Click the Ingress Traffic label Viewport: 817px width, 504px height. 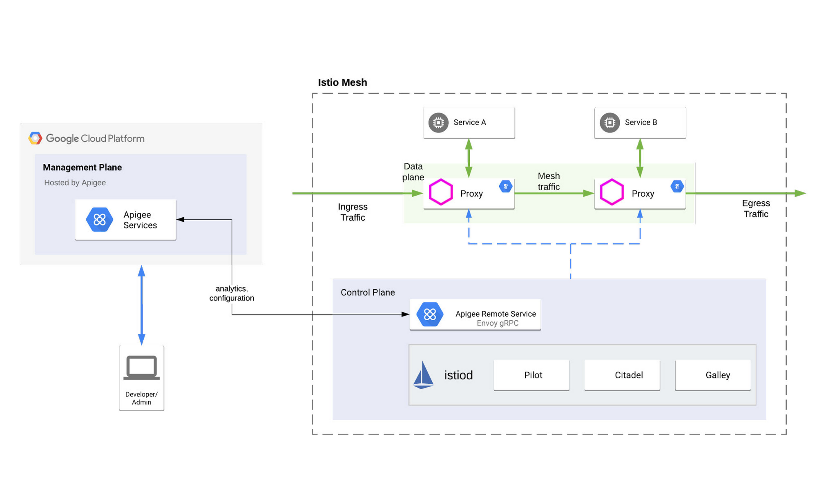[353, 212]
